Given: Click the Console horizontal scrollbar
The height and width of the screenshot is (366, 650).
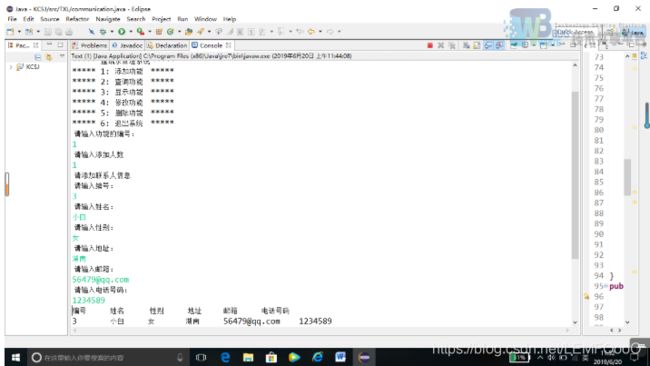Looking at the screenshot, I should point(321,330).
